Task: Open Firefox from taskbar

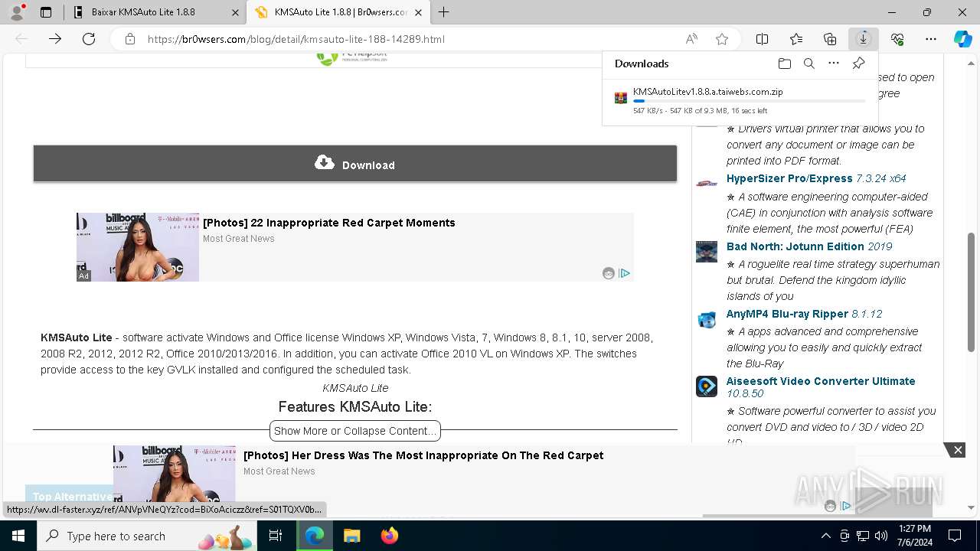Action: pyautogui.click(x=390, y=536)
